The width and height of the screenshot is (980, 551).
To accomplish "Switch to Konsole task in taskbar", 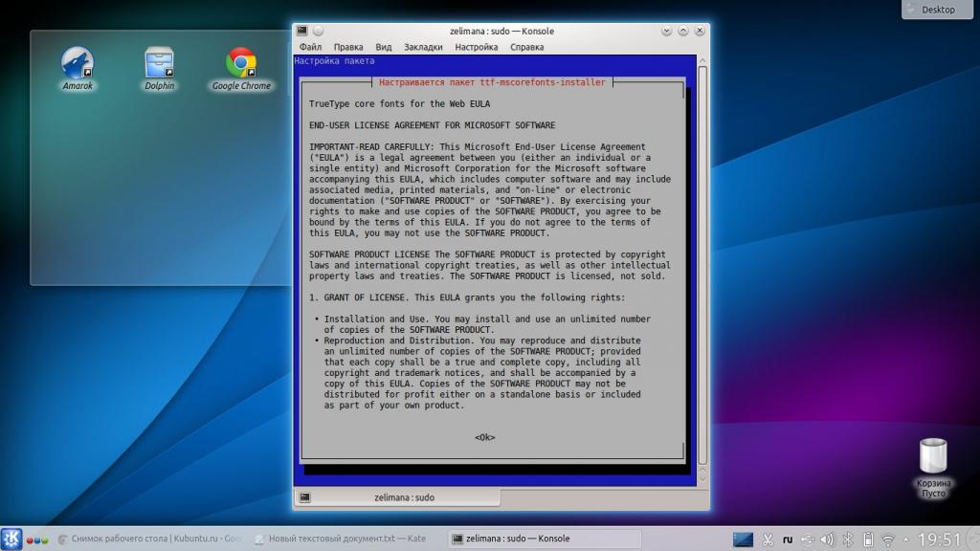I will tap(544, 539).
